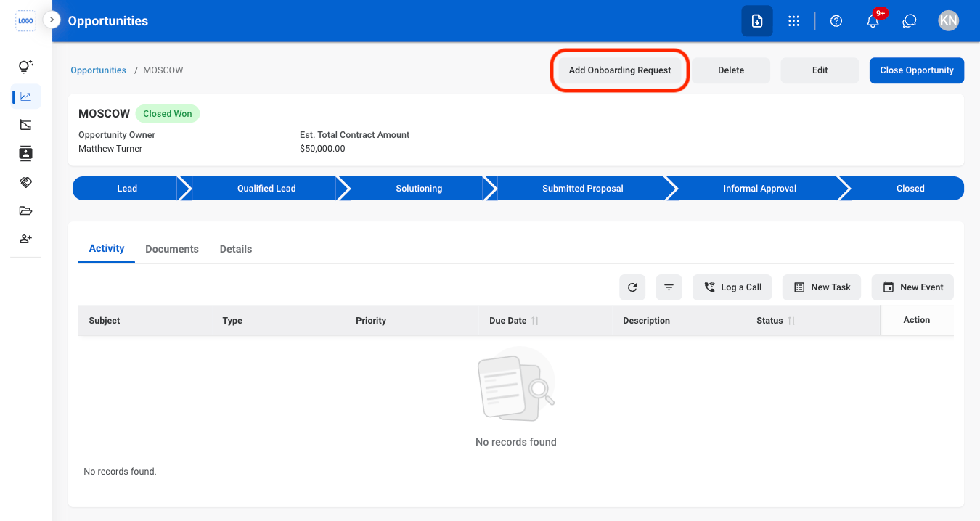Click the company logo icon
This screenshot has height=521, width=980.
(25, 21)
